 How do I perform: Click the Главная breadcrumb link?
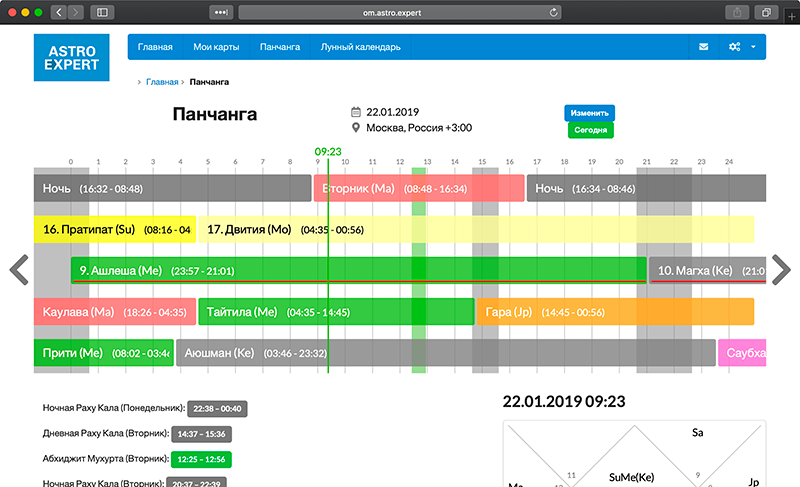(x=162, y=82)
